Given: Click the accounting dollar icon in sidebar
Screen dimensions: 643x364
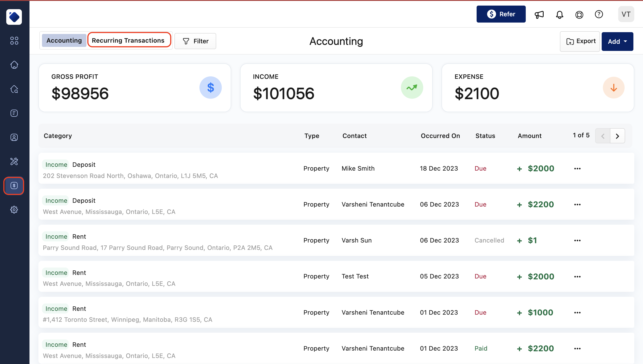Looking at the screenshot, I should [14, 186].
